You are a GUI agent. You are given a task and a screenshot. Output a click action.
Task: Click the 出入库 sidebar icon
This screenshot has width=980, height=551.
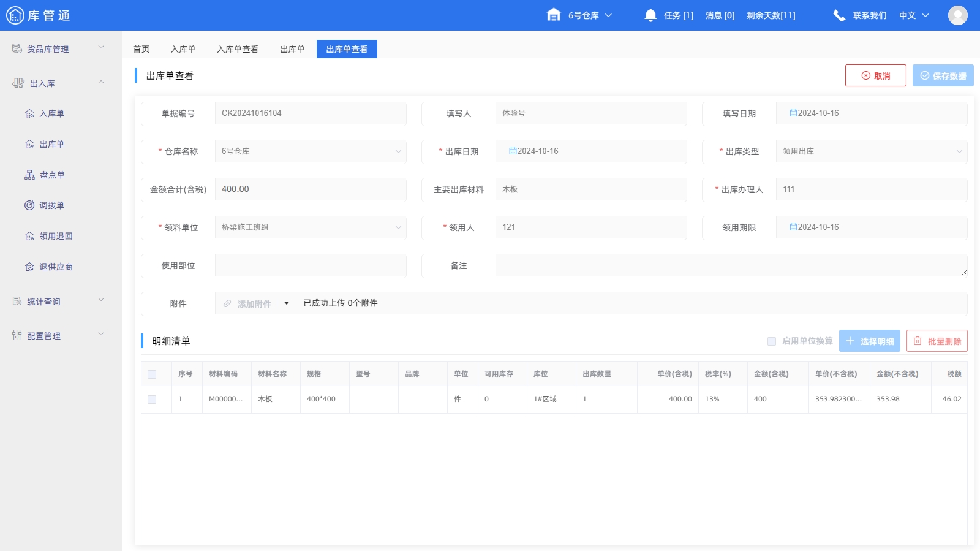point(18,83)
